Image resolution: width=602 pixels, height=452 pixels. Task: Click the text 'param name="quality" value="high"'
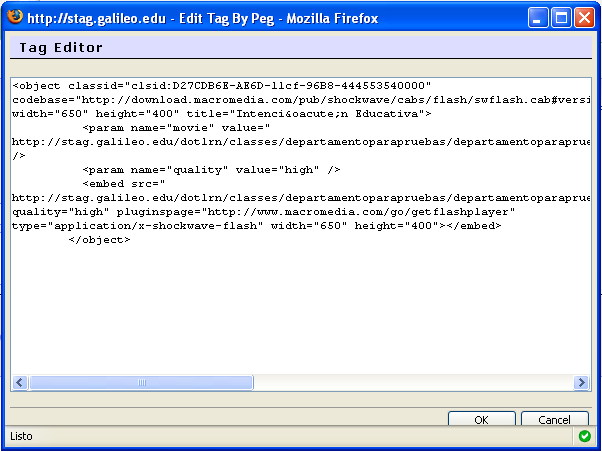(204, 170)
